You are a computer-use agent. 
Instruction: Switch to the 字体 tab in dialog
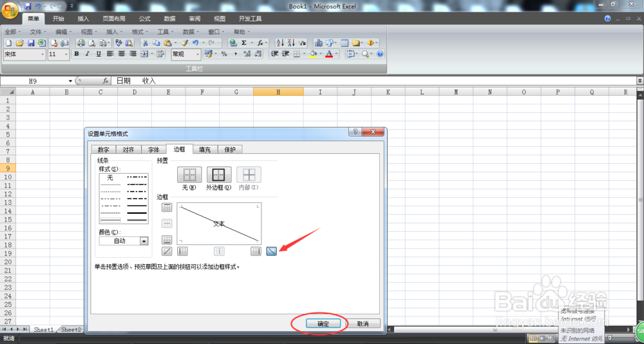tap(154, 149)
